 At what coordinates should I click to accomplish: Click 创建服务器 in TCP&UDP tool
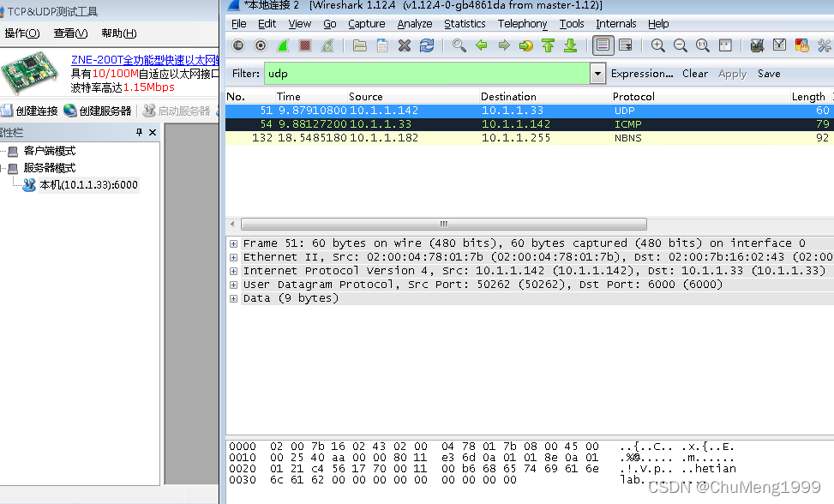pyautogui.click(x=98, y=111)
